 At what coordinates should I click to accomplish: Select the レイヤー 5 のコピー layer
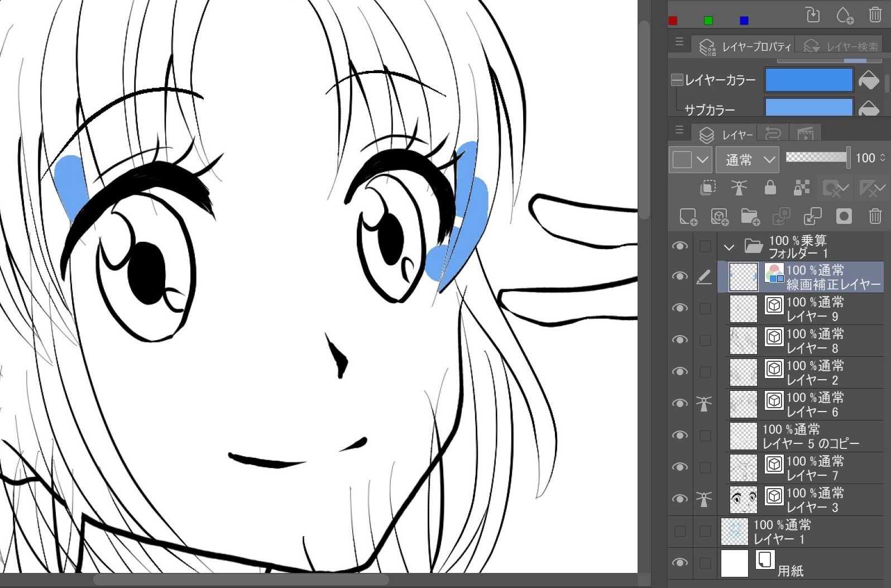tap(804, 436)
